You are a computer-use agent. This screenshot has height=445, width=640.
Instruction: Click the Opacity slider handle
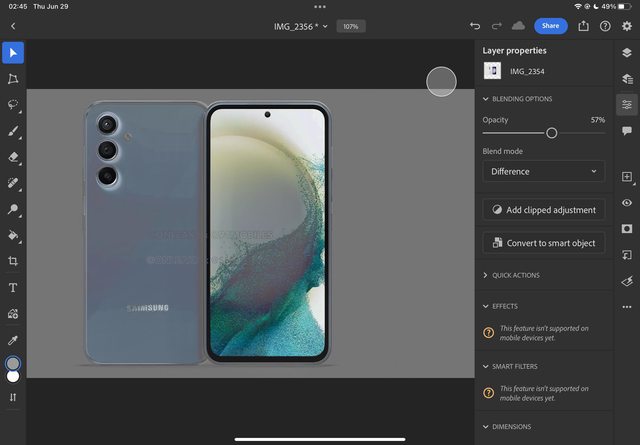pos(551,133)
